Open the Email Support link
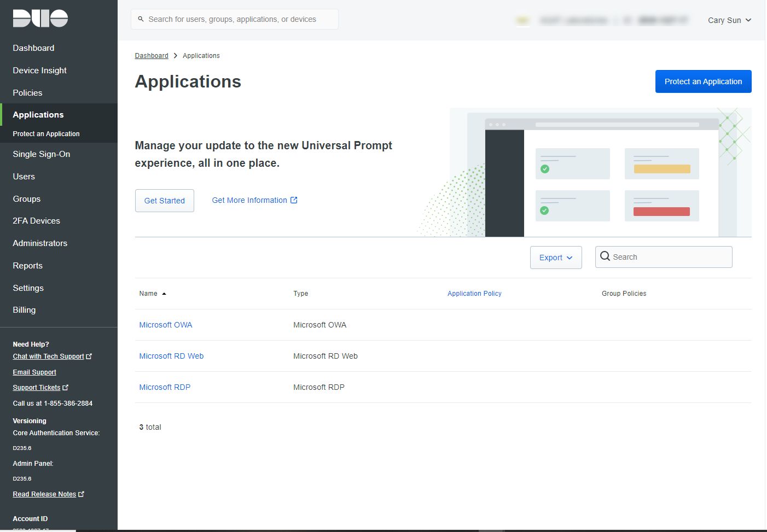767x532 pixels. pos(34,372)
